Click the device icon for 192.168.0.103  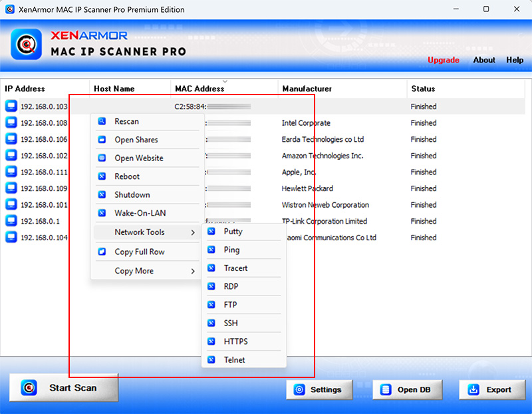tap(11, 106)
